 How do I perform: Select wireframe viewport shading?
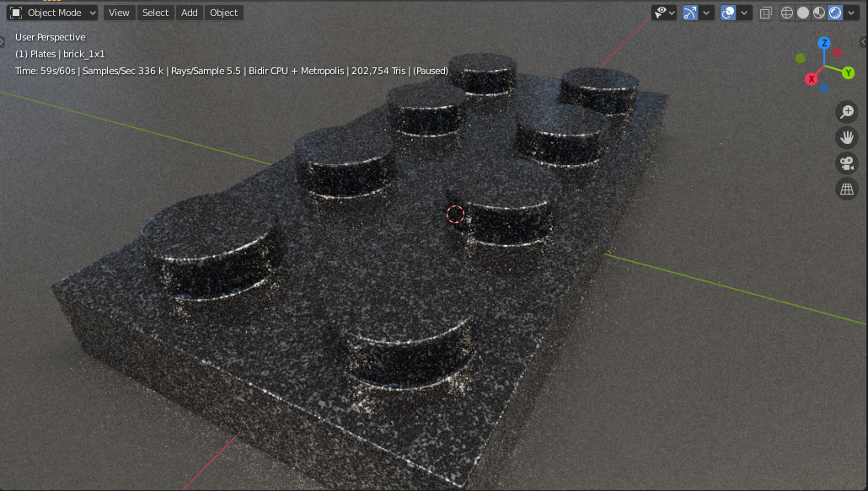point(787,13)
